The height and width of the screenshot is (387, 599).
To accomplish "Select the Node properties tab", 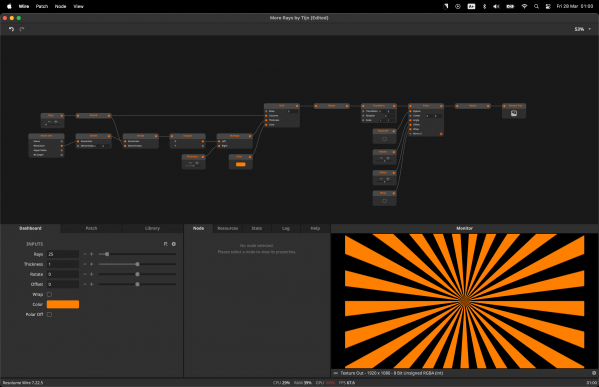I will [x=198, y=228].
